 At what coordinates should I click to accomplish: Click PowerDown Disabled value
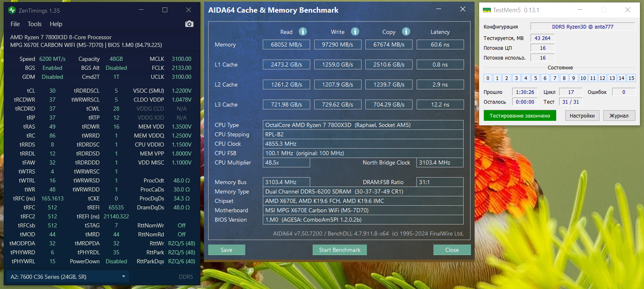(116, 261)
